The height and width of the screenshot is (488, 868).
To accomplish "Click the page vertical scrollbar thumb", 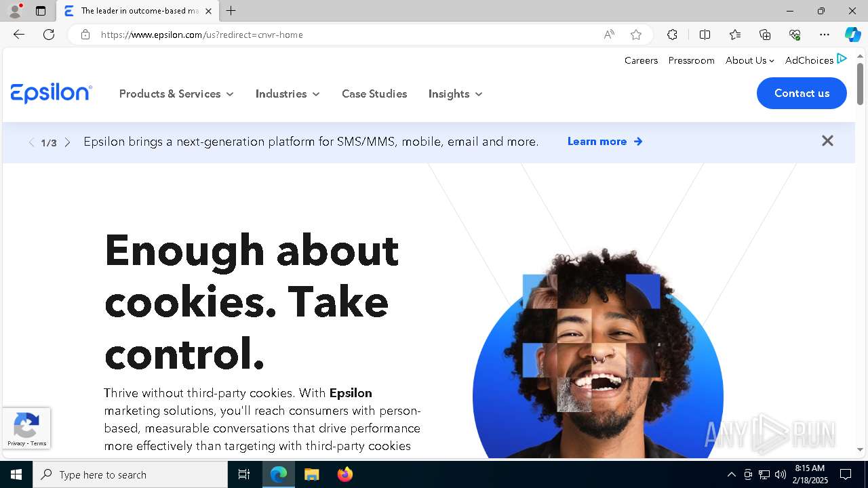I will (x=860, y=83).
